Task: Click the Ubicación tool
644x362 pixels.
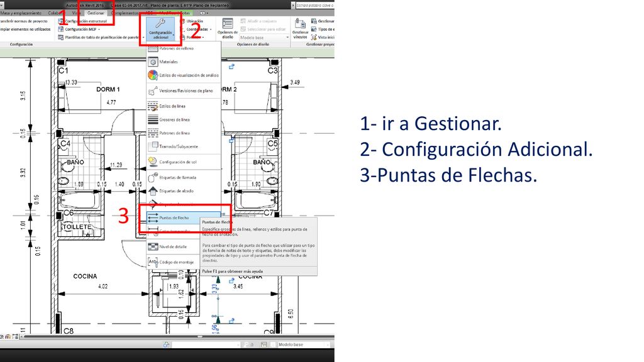Action: (191, 21)
